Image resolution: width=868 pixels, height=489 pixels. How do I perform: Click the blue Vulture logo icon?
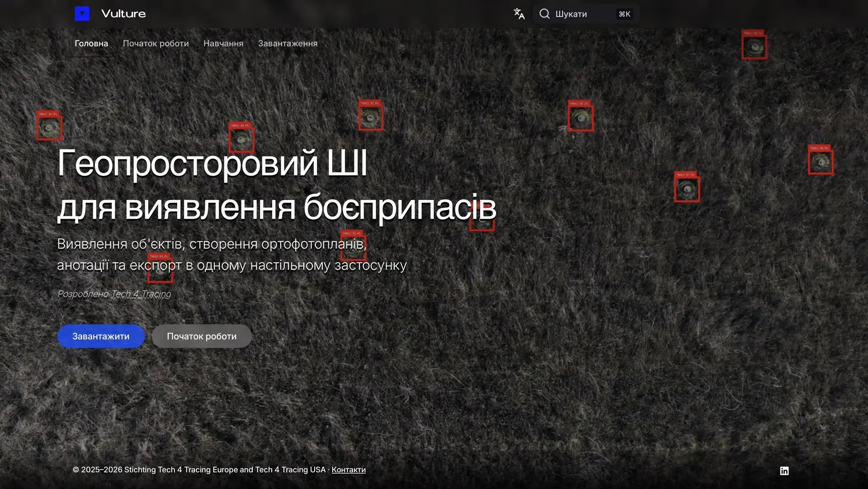point(82,14)
